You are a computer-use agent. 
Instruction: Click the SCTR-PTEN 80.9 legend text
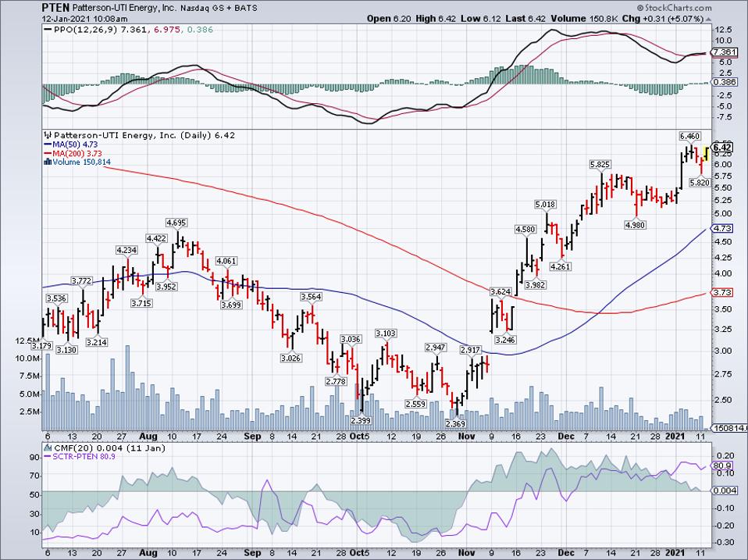click(x=84, y=456)
